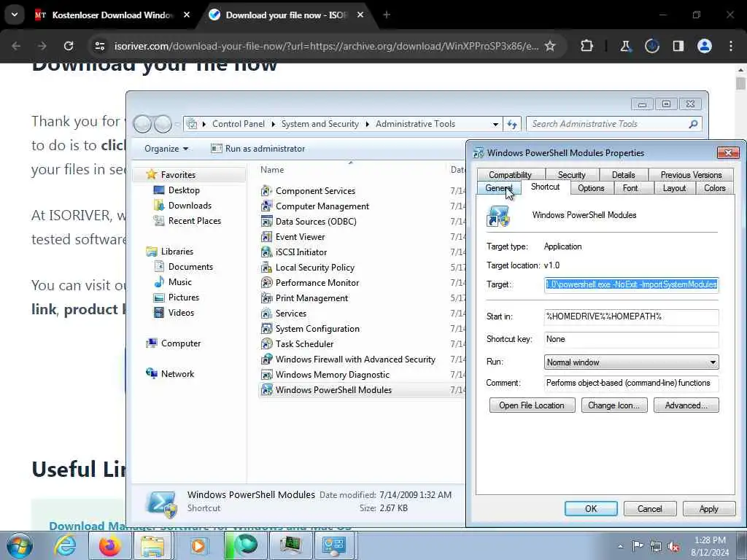Click the Search Administrative Tools box
747x560 pixels.
point(614,124)
